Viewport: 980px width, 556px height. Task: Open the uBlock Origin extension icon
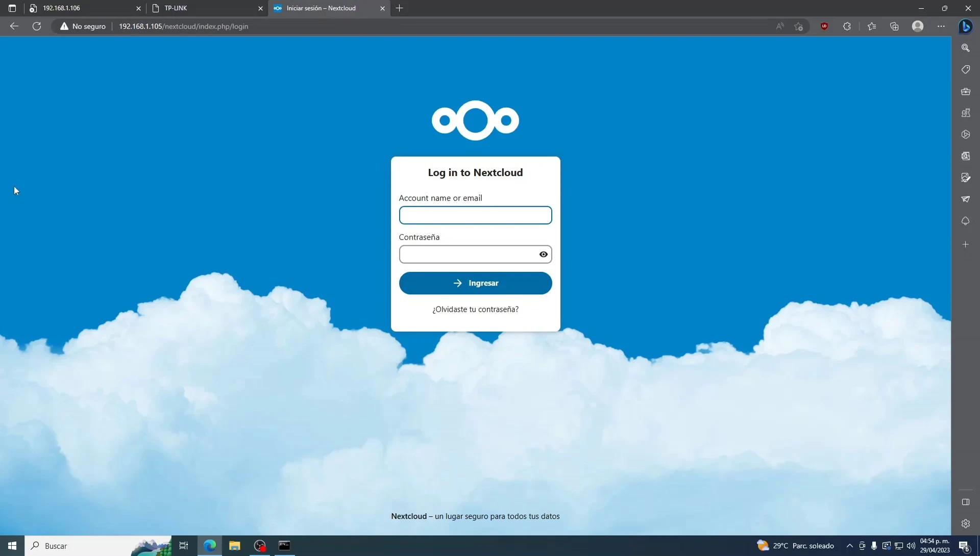tap(824, 26)
